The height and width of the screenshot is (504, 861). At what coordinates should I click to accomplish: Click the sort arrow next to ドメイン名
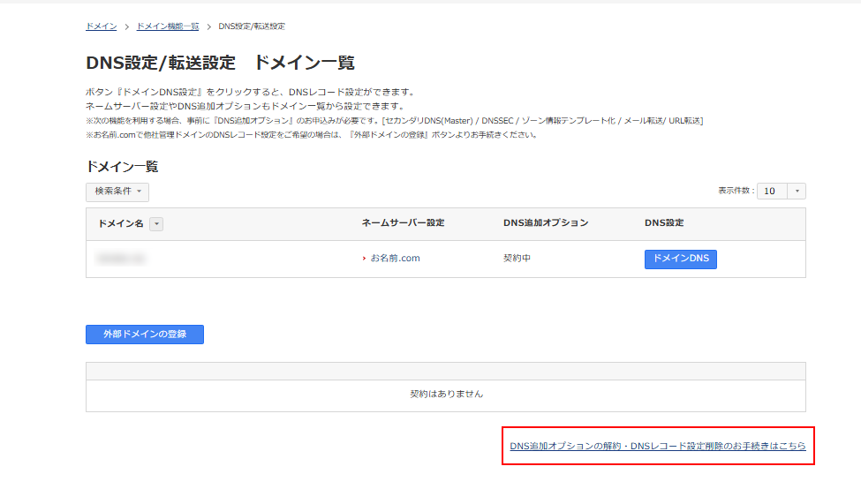(156, 224)
